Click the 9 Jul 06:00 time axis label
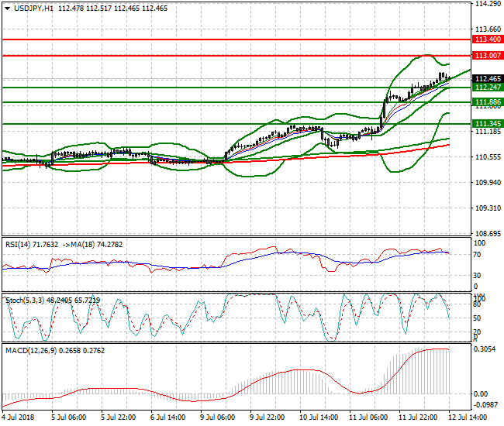The width and height of the screenshot is (504, 426). coord(218,417)
